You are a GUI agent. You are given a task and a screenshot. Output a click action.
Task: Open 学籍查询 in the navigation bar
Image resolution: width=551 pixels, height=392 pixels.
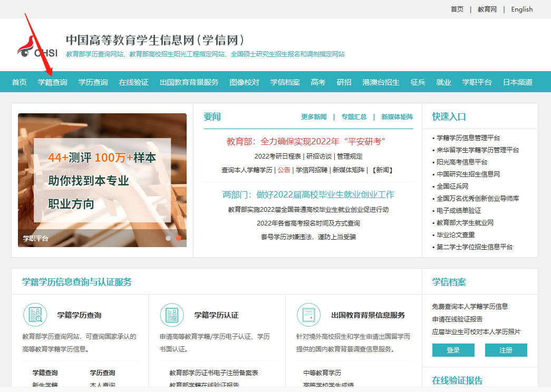point(53,82)
